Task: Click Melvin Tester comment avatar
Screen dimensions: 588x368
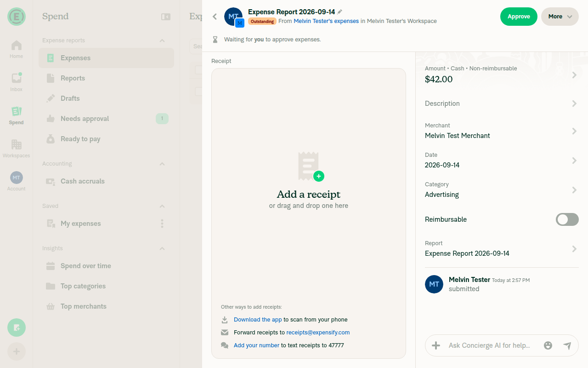Action: pyautogui.click(x=434, y=284)
